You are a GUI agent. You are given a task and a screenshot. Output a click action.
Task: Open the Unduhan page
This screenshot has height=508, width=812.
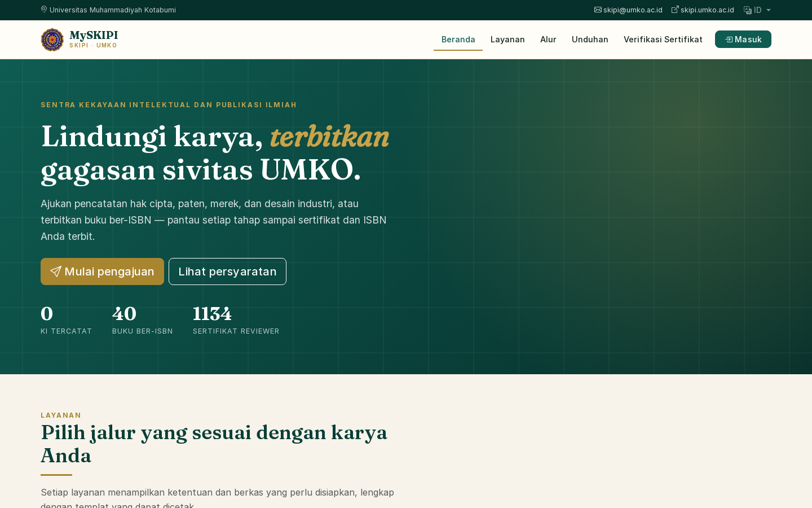590,40
